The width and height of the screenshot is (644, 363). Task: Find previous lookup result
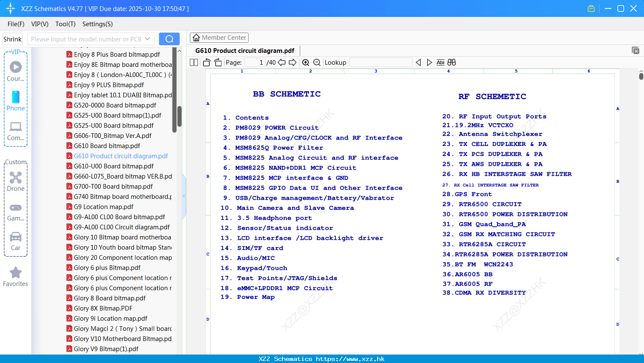[418, 62]
